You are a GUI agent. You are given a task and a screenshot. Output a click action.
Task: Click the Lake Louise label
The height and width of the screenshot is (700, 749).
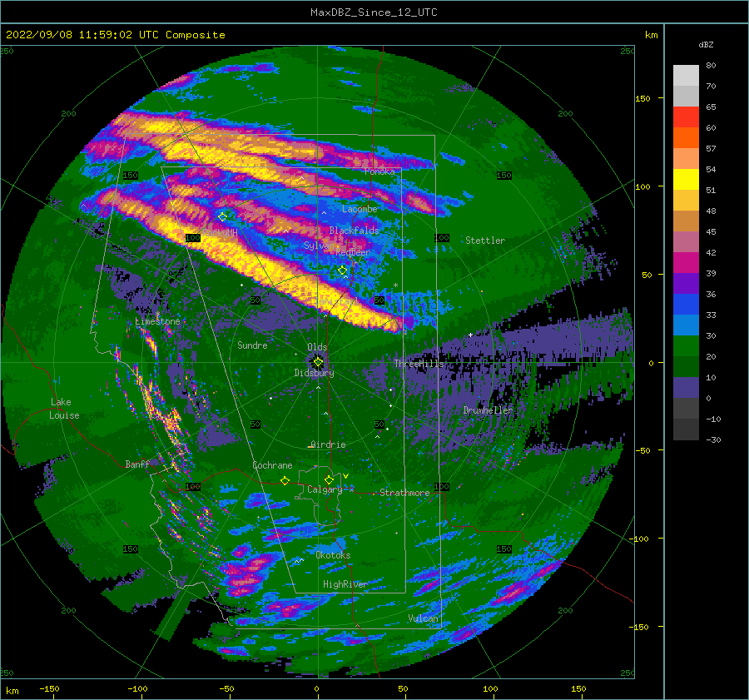64,409
